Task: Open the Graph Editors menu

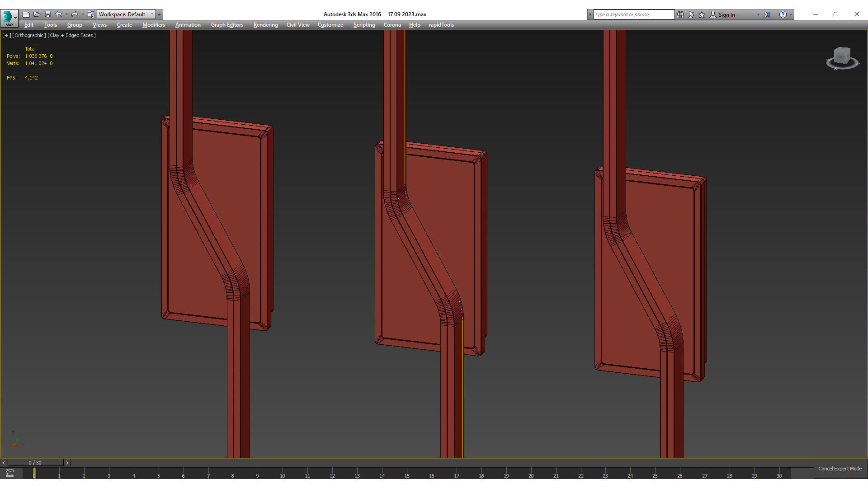Action: [x=227, y=25]
